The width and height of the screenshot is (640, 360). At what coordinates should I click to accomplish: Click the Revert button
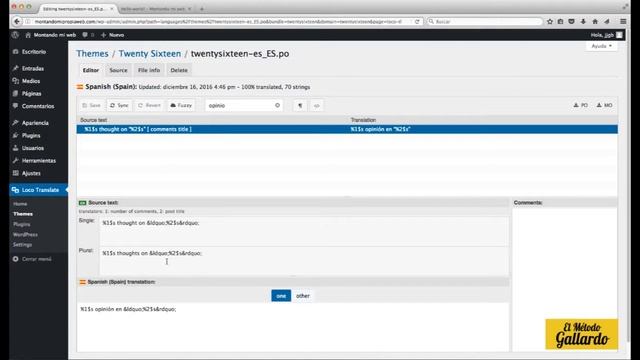(149, 105)
